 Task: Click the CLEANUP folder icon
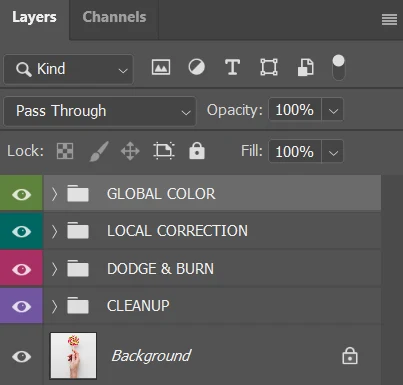[x=78, y=306]
